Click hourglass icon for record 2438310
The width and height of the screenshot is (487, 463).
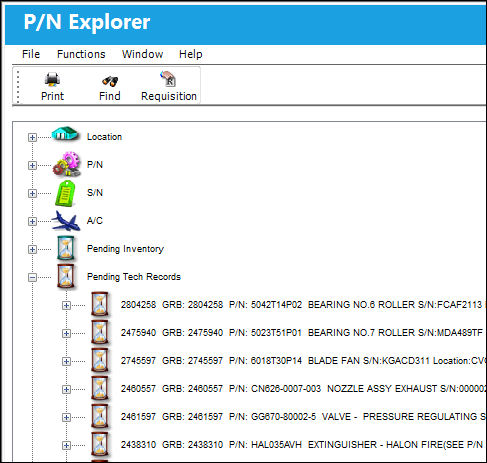click(100, 444)
